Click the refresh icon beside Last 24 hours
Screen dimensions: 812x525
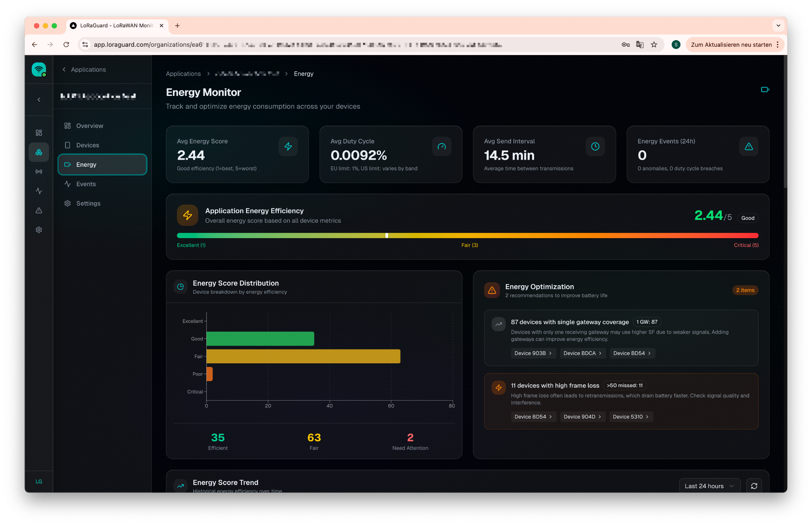(754, 486)
